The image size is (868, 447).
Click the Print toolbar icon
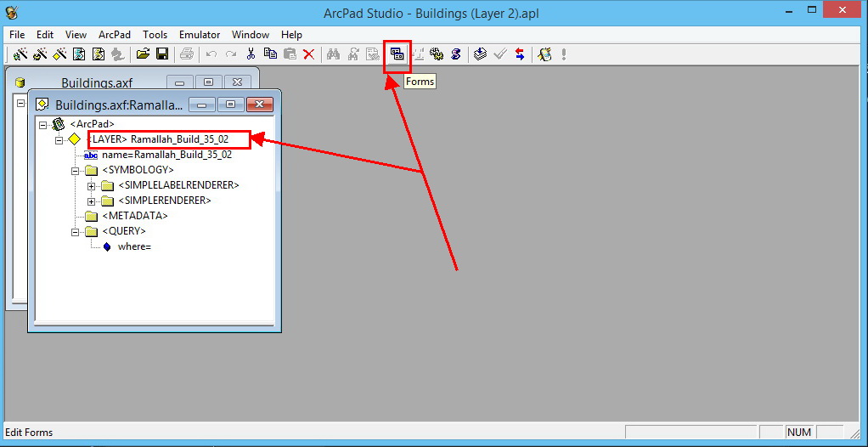(x=187, y=54)
